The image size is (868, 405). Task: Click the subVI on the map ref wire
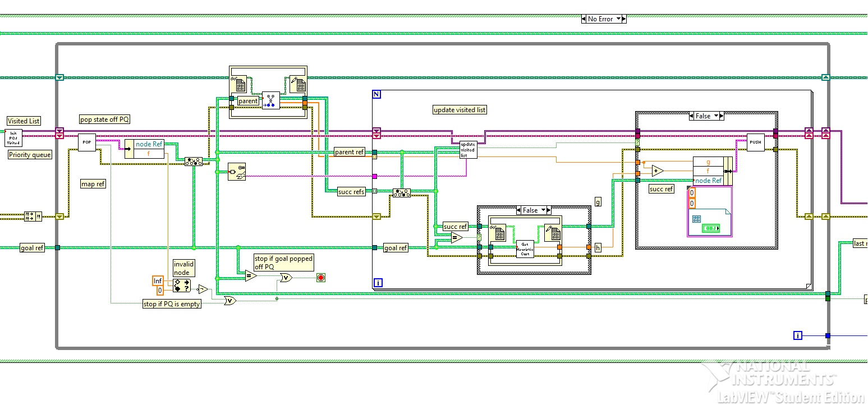tap(33, 217)
